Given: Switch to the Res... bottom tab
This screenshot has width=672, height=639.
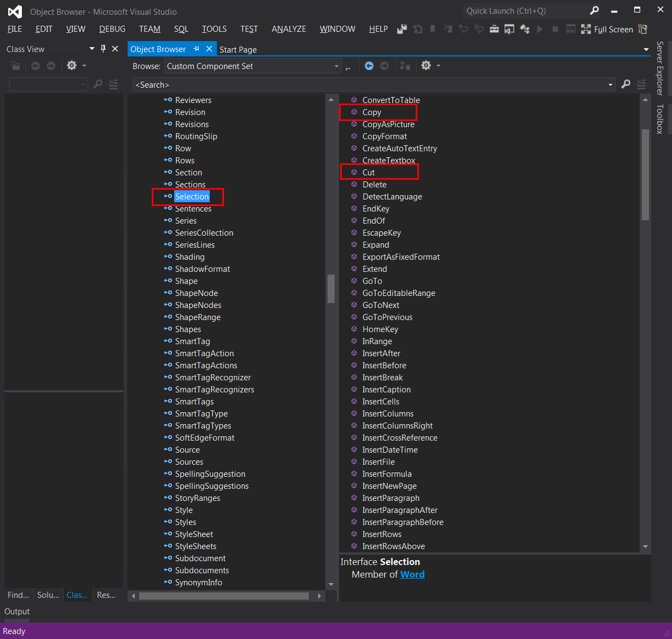Looking at the screenshot, I should (106, 595).
